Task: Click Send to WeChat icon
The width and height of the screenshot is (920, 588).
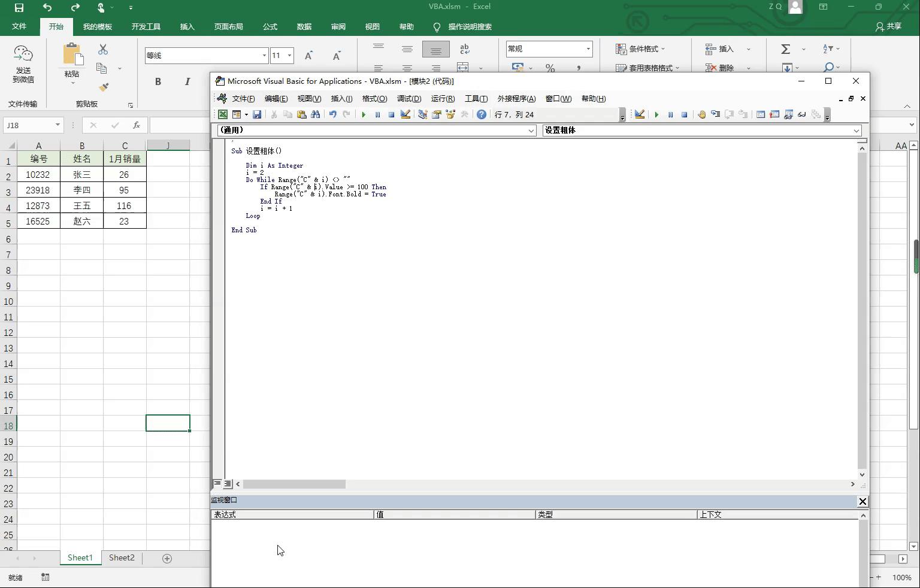Action: (x=23, y=64)
